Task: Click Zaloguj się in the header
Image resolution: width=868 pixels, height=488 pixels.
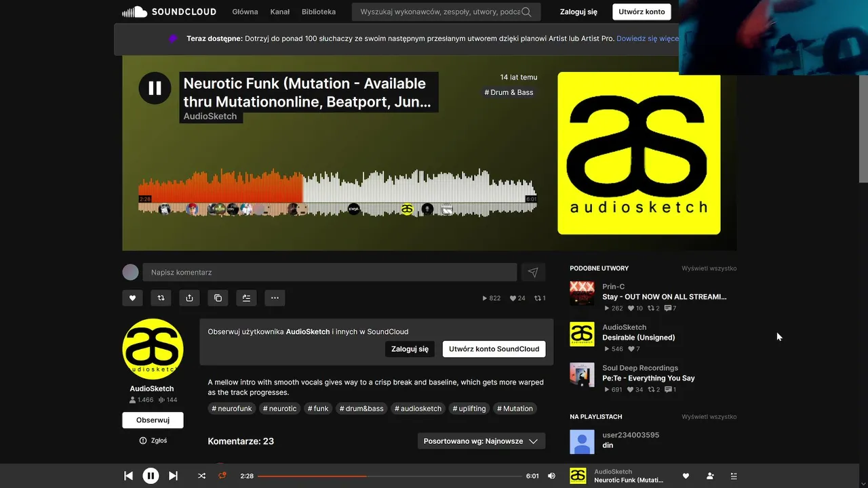Action: coord(578,12)
